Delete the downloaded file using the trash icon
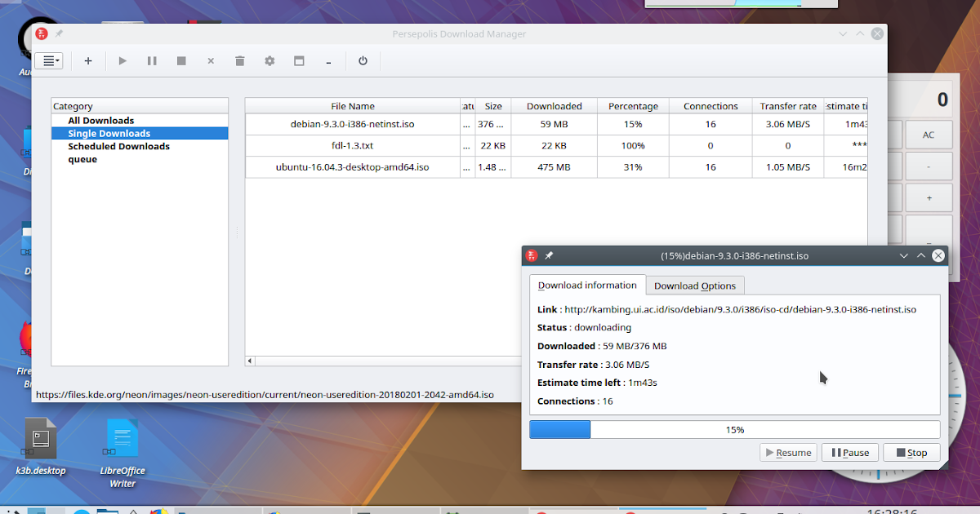 coord(239,60)
